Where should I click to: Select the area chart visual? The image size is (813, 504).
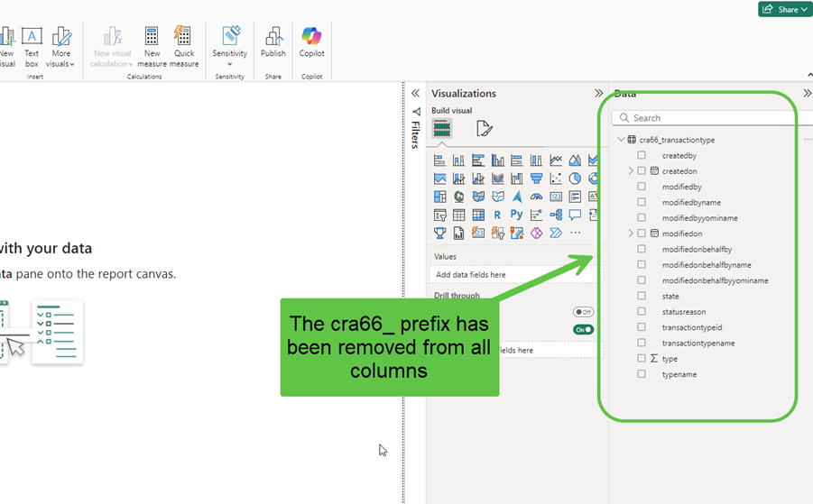pos(575,160)
